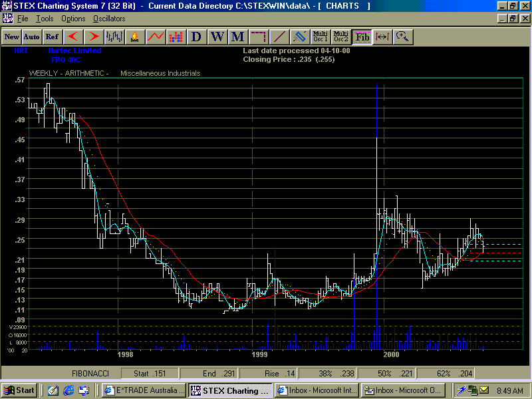The height and width of the screenshot is (399, 532).
Task: Click the Hartec Limited company name
Action: pos(74,51)
